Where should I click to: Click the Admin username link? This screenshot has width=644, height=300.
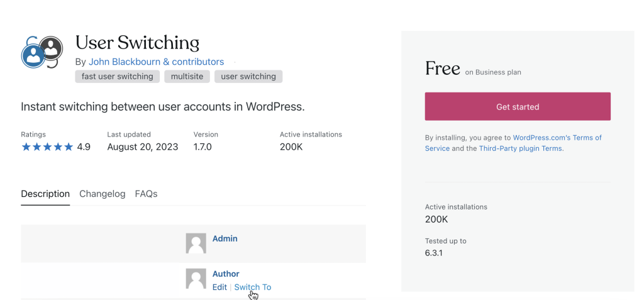click(x=225, y=238)
